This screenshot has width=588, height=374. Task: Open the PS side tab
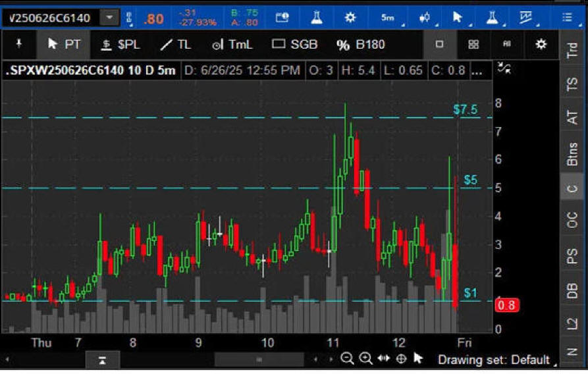(x=572, y=256)
